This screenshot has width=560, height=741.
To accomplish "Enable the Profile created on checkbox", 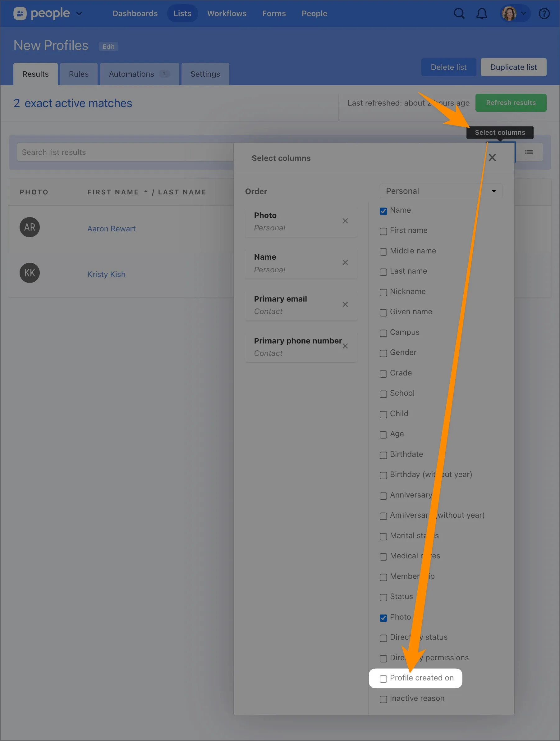I will click(x=383, y=679).
